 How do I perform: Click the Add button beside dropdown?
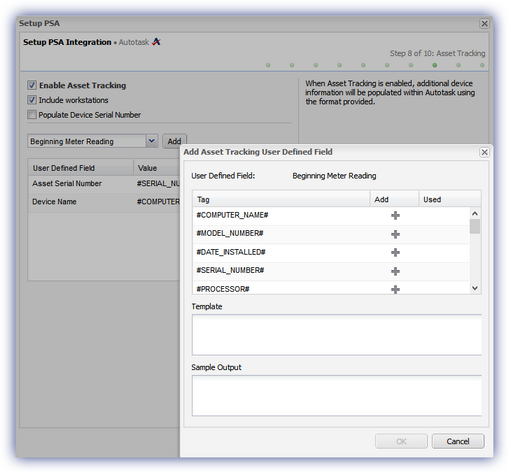coord(174,141)
